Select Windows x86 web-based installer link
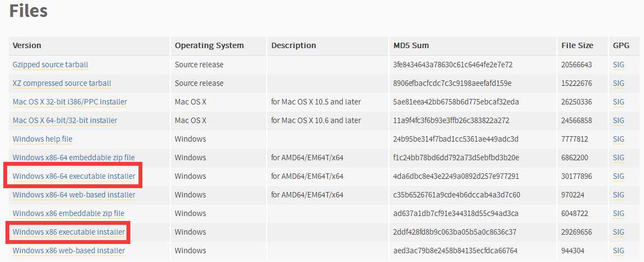This screenshot has width=644, height=262. pyautogui.click(x=68, y=251)
